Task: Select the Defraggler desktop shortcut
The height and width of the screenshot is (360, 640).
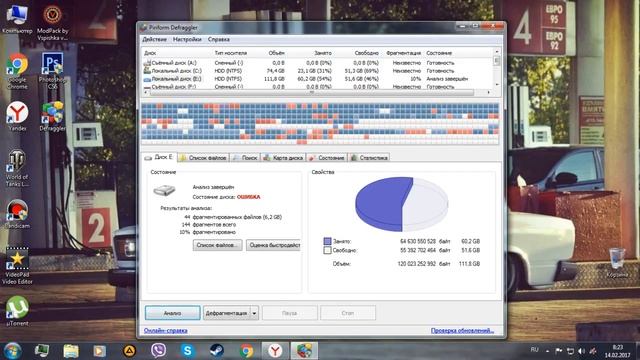Action: [x=52, y=116]
